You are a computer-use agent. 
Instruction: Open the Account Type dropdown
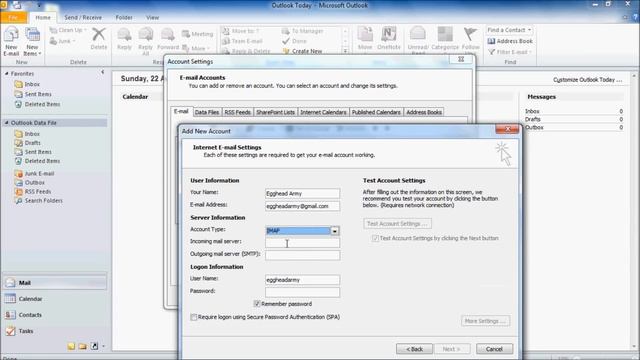coord(334,231)
